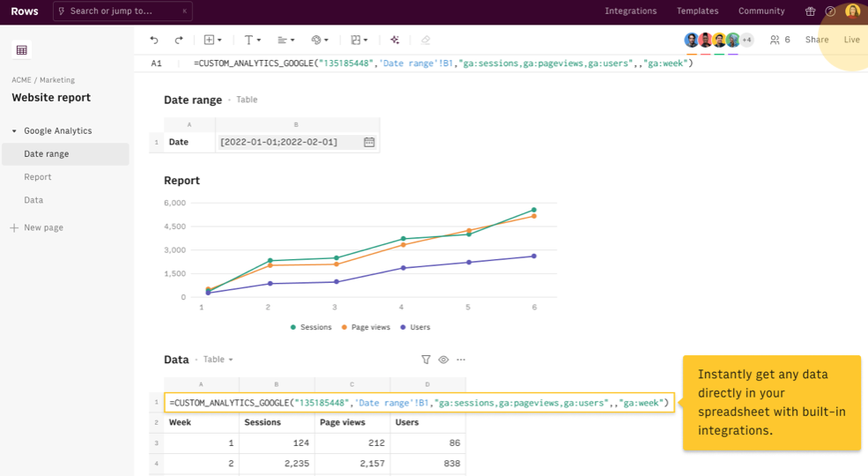Open the user profile avatar

click(852, 11)
